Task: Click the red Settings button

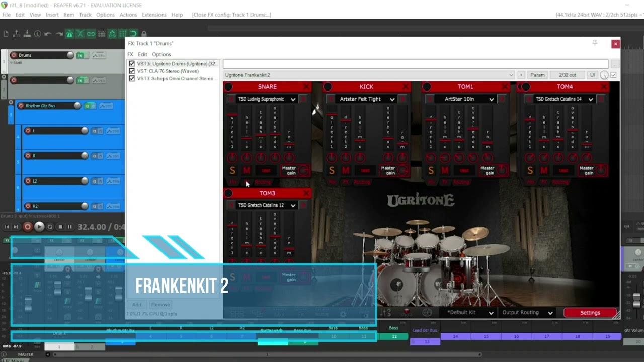Action: point(590,313)
